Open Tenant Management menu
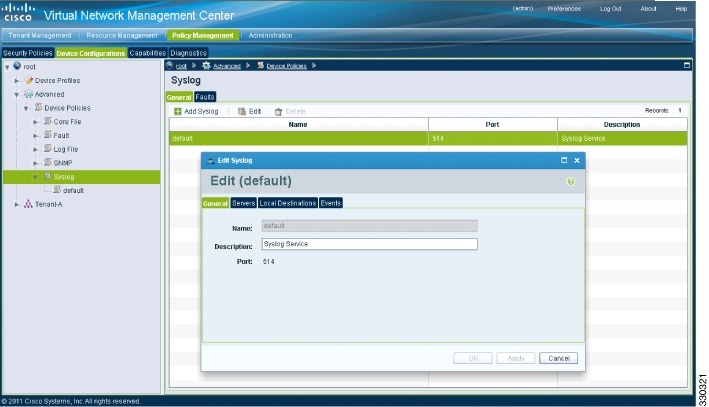 click(x=40, y=35)
